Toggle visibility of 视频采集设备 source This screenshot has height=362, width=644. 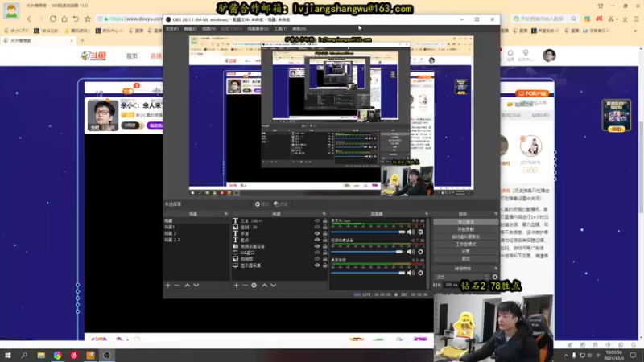(x=317, y=246)
